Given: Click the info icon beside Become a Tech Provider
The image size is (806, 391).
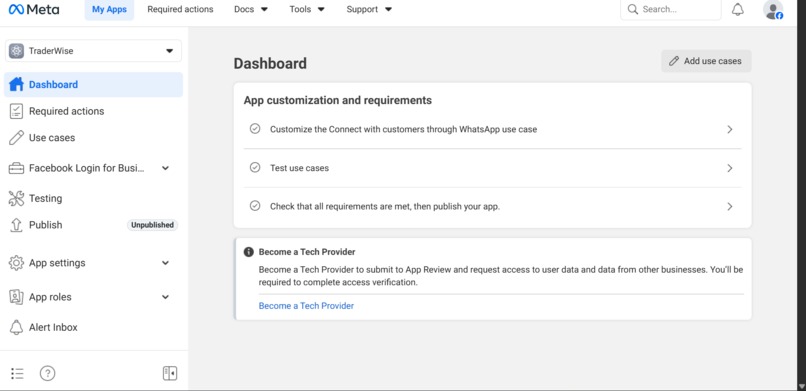Looking at the screenshot, I should pos(249,252).
